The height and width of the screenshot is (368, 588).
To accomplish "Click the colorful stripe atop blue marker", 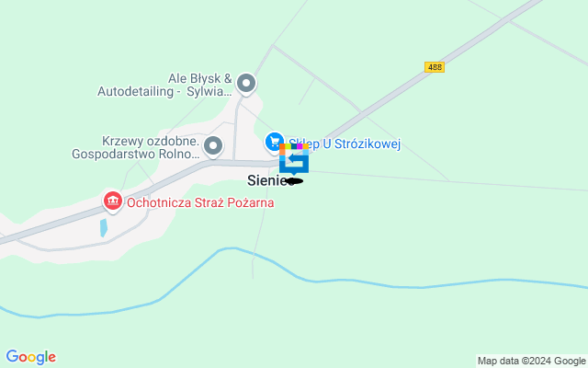I will (x=294, y=146).
